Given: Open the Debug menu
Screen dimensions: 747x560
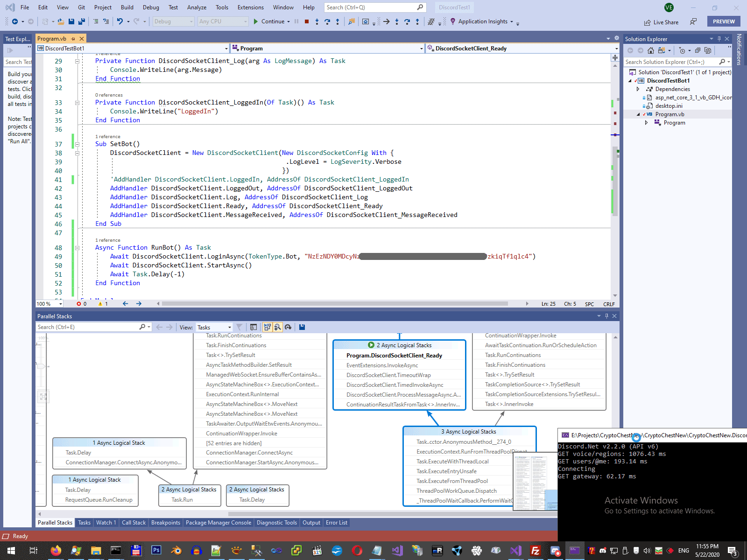Looking at the screenshot, I should click(150, 7).
